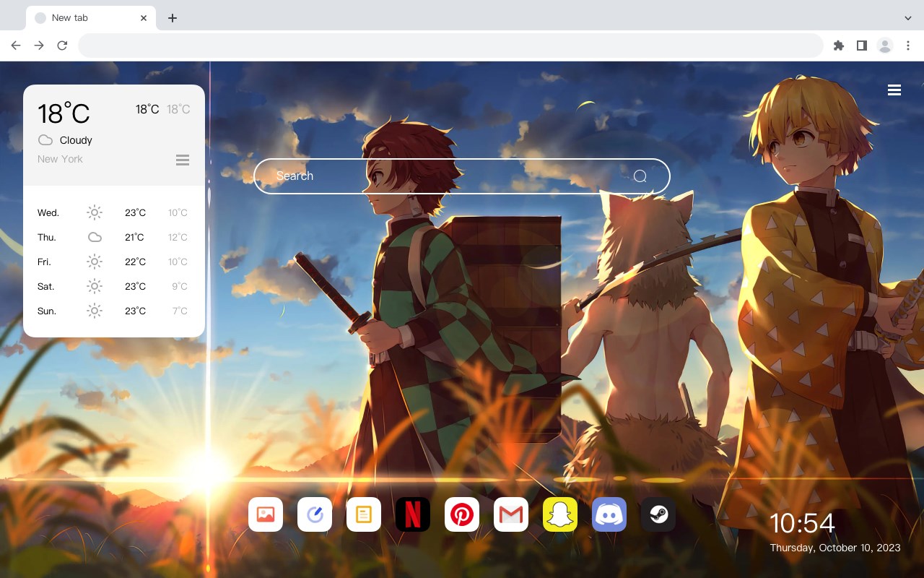Click into the Search field
Screen dimensions: 924x578
click(x=462, y=176)
